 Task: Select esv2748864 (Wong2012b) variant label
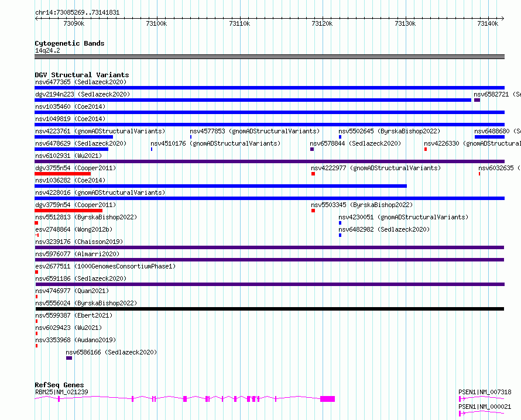74,229
